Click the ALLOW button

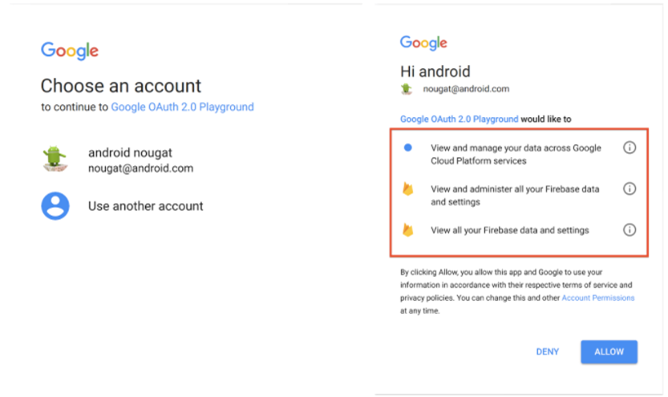point(609,352)
